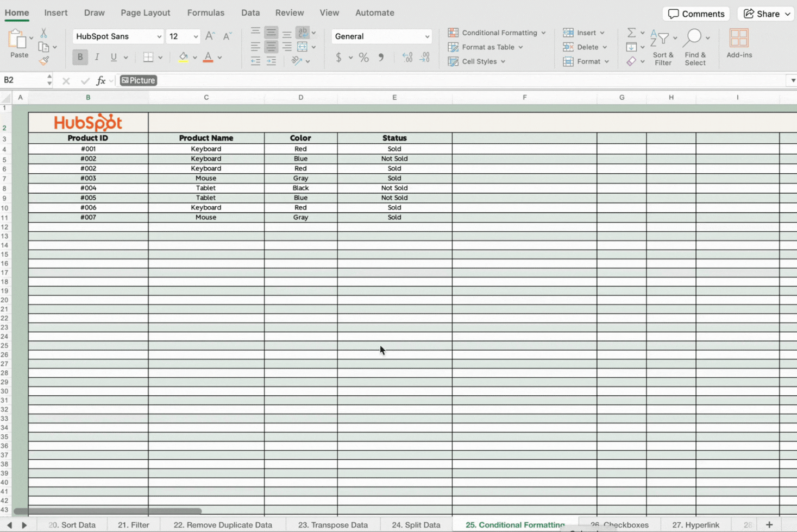The height and width of the screenshot is (532, 797).
Task: Open the Conditional Formatting menu
Action: tap(495, 33)
